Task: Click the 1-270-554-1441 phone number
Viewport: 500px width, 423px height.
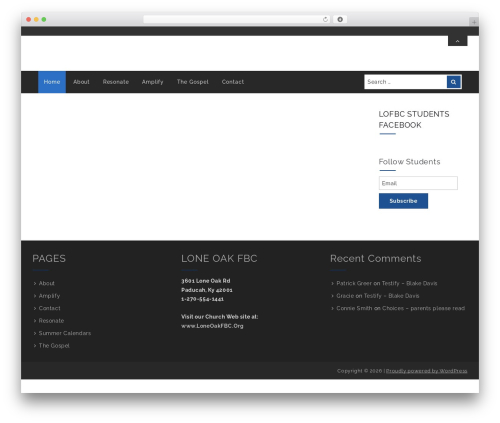Action: point(202,299)
